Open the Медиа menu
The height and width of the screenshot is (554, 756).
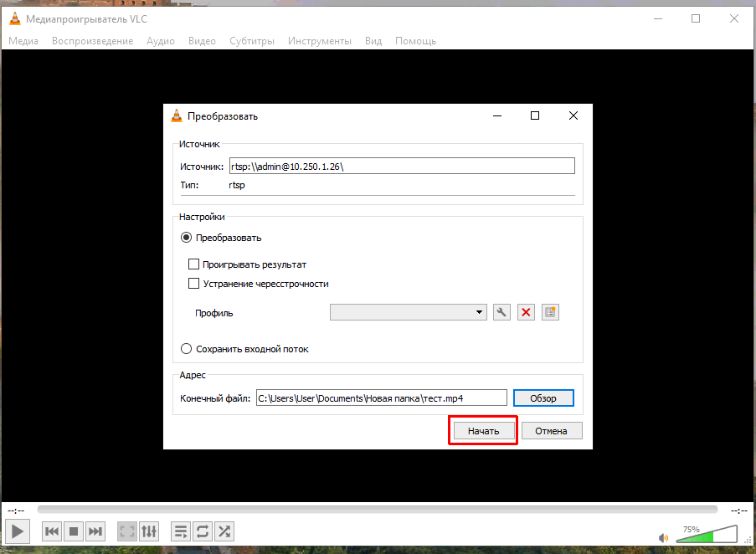click(23, 41)
